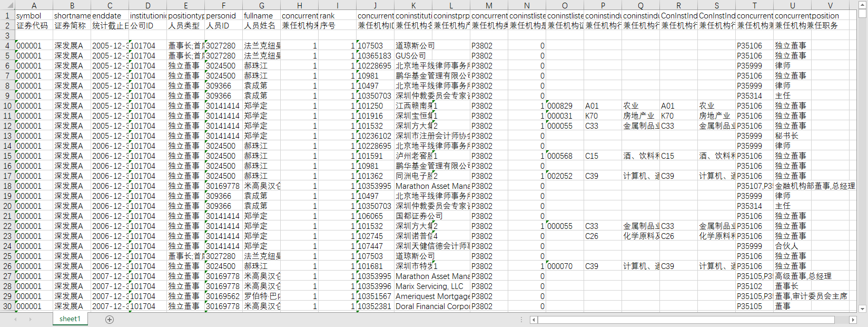Select column D header
Screen dimensions: 868x327
click(x=148, y=5)
